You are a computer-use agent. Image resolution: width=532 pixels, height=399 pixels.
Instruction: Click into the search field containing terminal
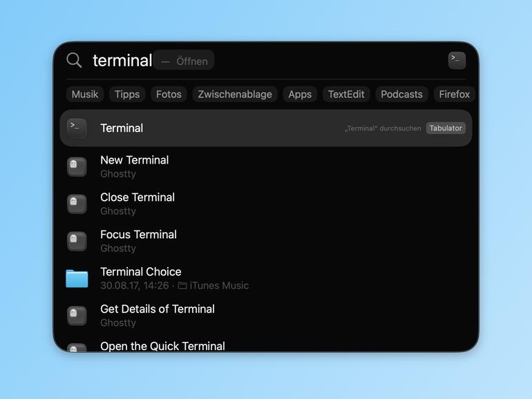[122, 60]
